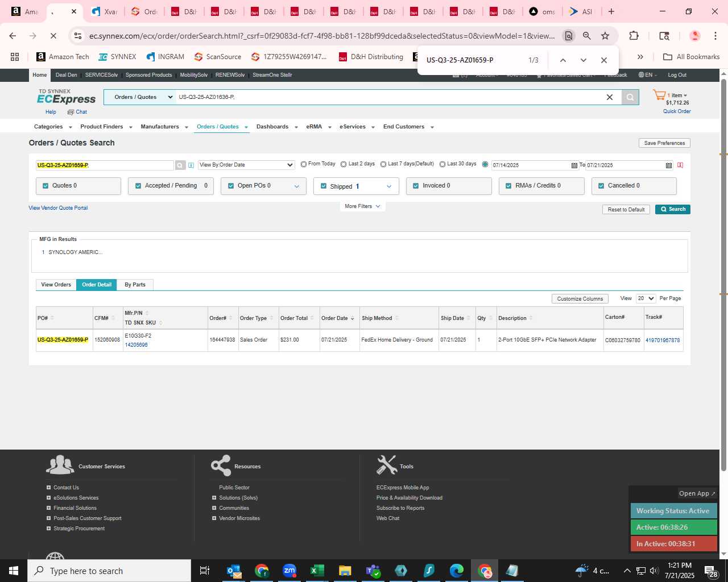The width and height of the screenshot is (728, 582).
Task: Switch to the View Orders tab
Action: click(x=56, y=285)
